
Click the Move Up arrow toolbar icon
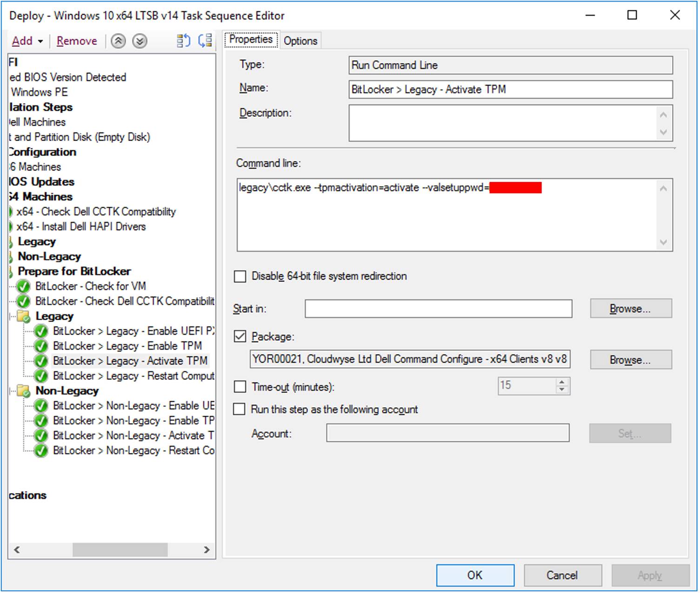point(118,41)
